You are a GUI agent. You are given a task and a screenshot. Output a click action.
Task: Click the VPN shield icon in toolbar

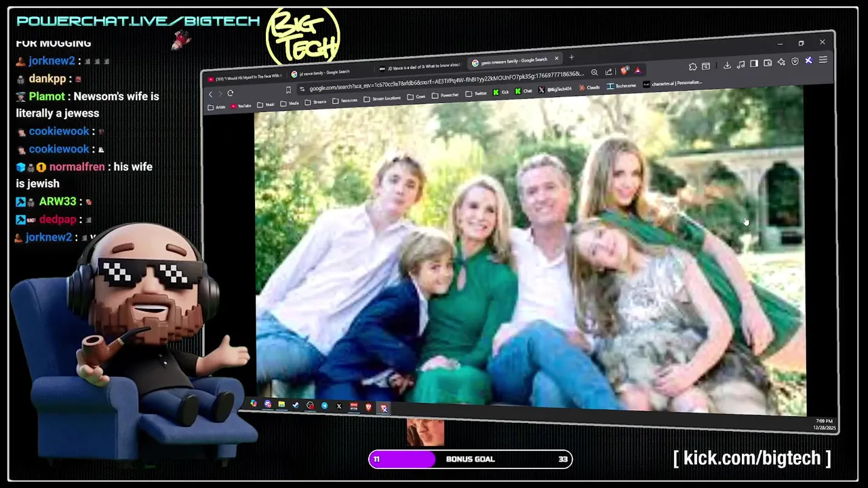(795, 61)
